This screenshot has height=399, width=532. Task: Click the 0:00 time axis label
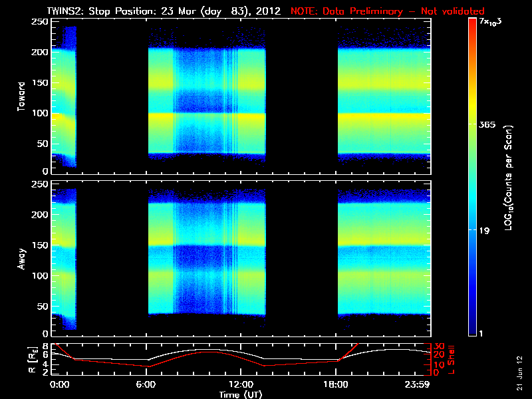click(59, 385)
